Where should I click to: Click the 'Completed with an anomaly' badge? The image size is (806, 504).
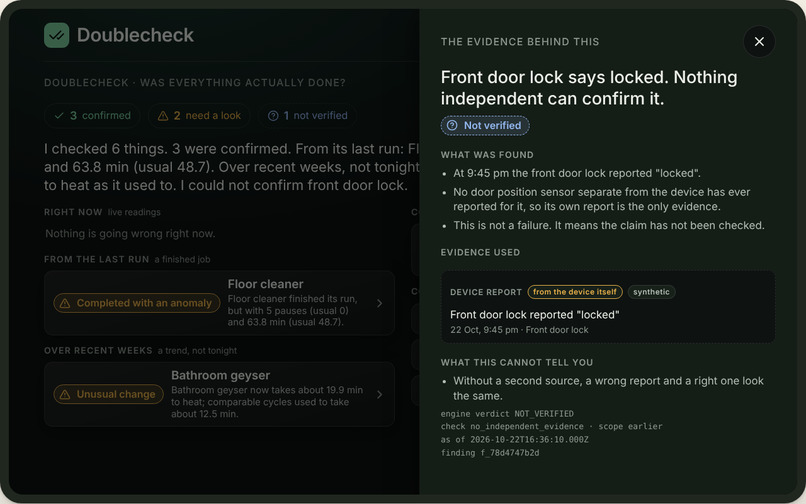tap(137, 303)
